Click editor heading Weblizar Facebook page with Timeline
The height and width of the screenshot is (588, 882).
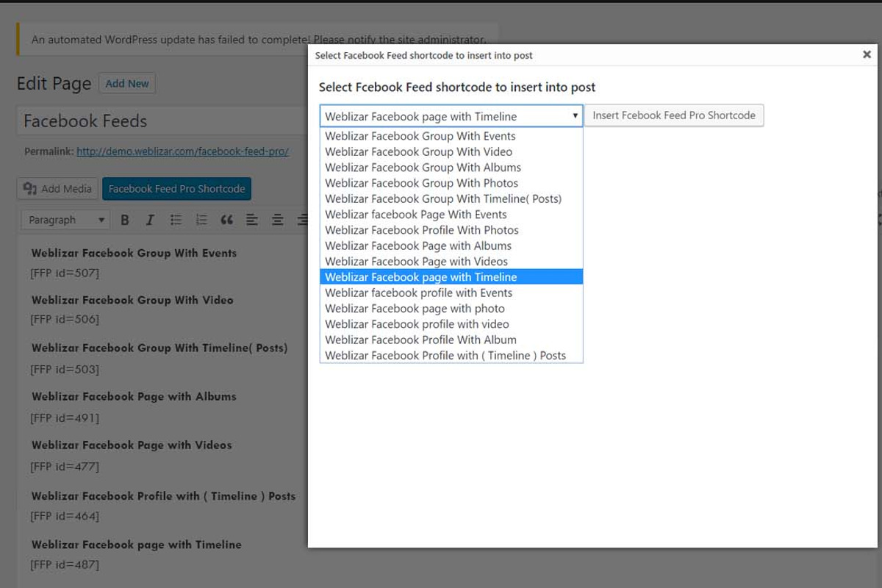[137, 545]
